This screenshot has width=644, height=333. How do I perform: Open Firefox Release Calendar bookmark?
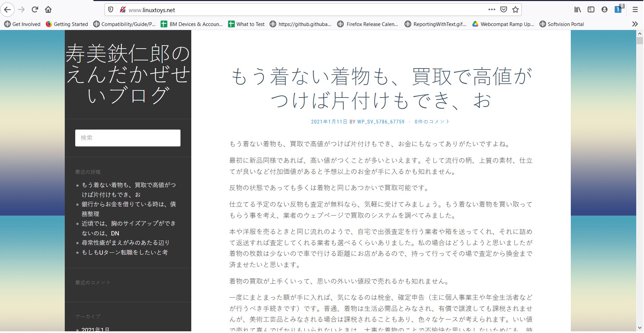pyautogui.click(x=368, y=24)
